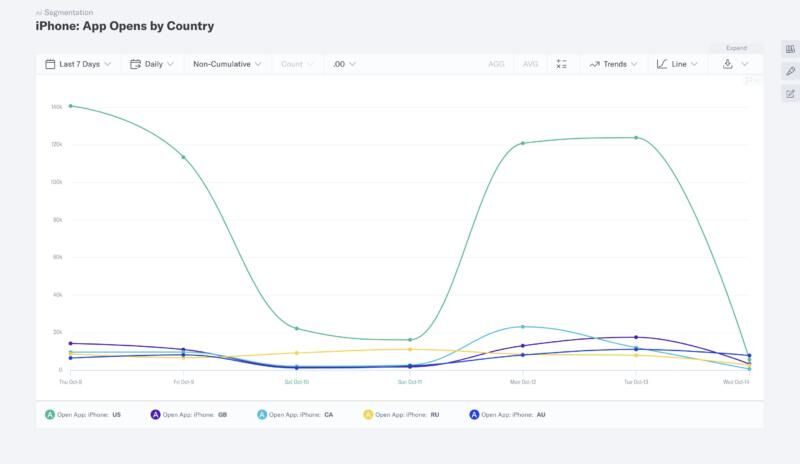Viewport: 800px width, 464px height.
Task: Click the Trends arrow icon
Action: pos(594,64)
